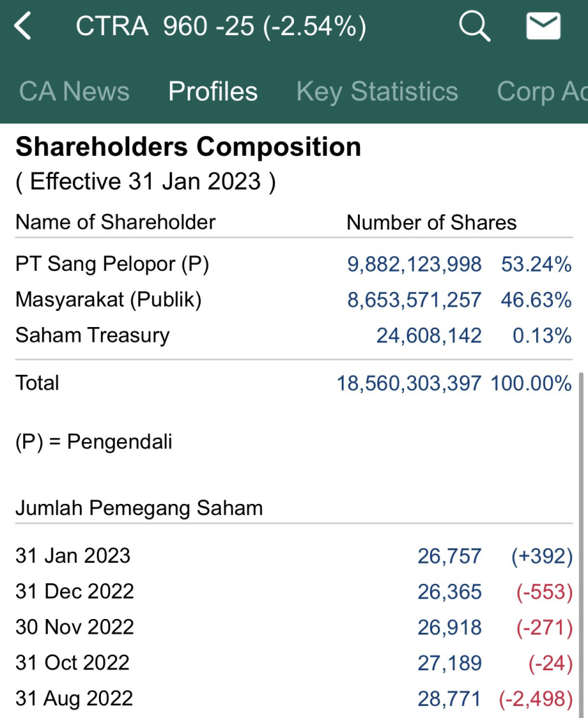Image resolution: width=588 pixels, height=718 pixels.
Task: Select the 31 Aug 2022 entry
Action: [x=74, y=698]
